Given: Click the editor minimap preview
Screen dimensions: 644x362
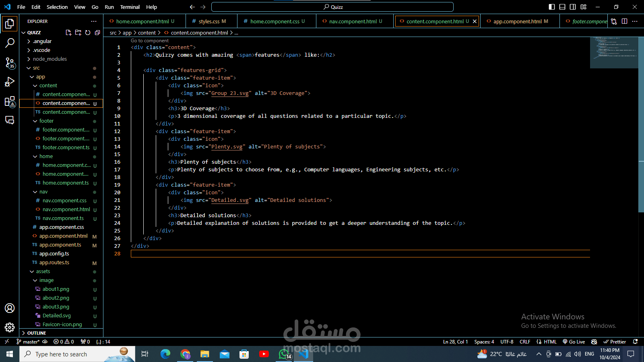Looking at the screenshot, I should pyautogui.click(x=614, y=52).
